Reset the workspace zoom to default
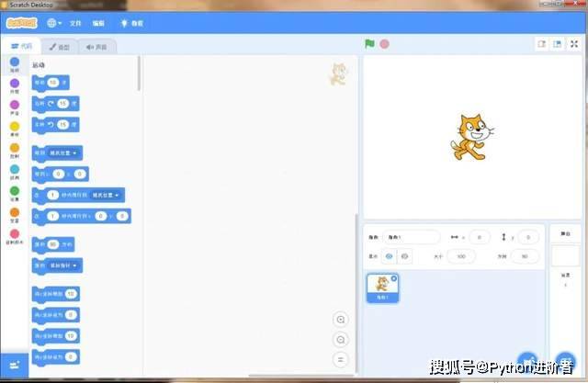Screen dimensions: 588x383 tap(341, 359)
